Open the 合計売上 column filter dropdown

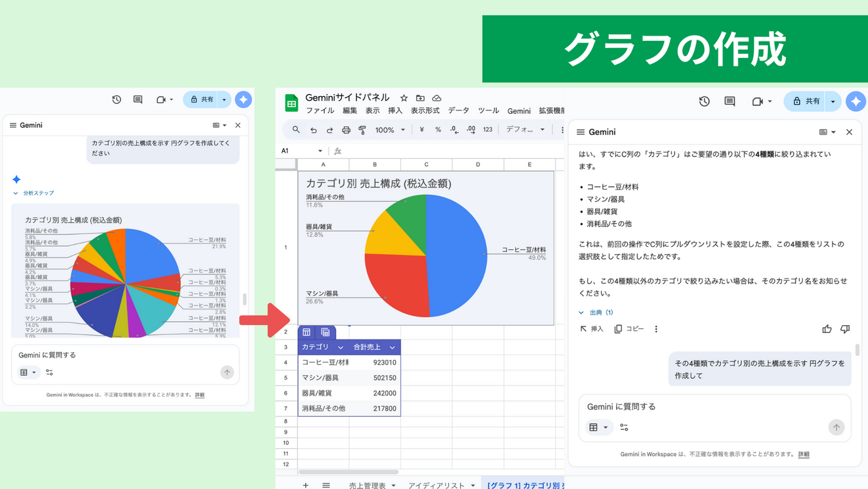coord(392,347)
